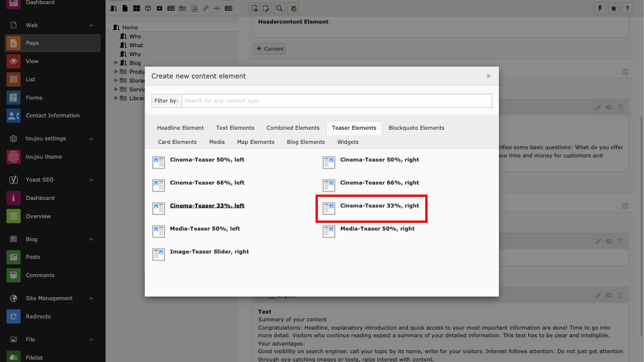The width and height of the screenshot is (644, 362).
Task: Switch to the Card Elements tab
Action: 177,142
